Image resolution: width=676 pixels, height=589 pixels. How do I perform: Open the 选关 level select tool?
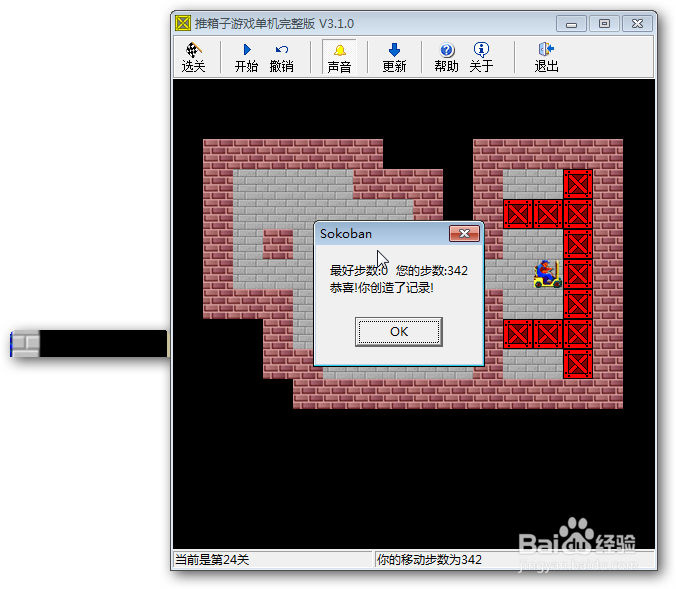(x=193, y=57)
